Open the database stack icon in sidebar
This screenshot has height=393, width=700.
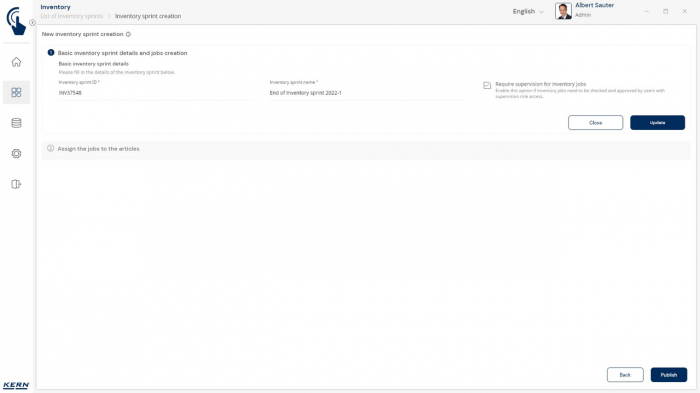pyautogui.click(x=16, y=123)
